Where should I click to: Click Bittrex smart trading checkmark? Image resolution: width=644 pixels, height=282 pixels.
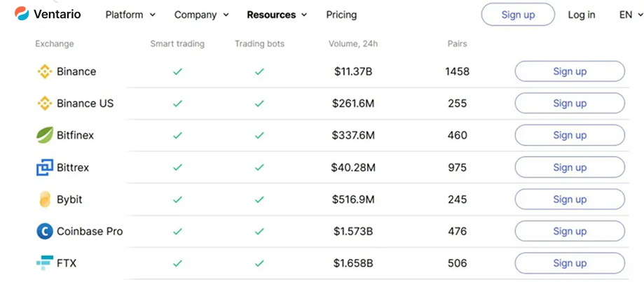pyautogui.click(x=177, y=167)
